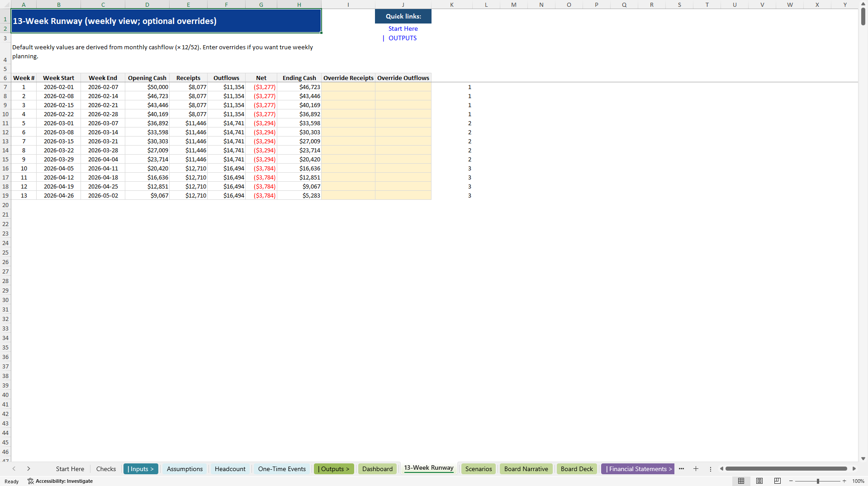Select the $50,000 opening cash cell
868x486 pixels.
147,87
